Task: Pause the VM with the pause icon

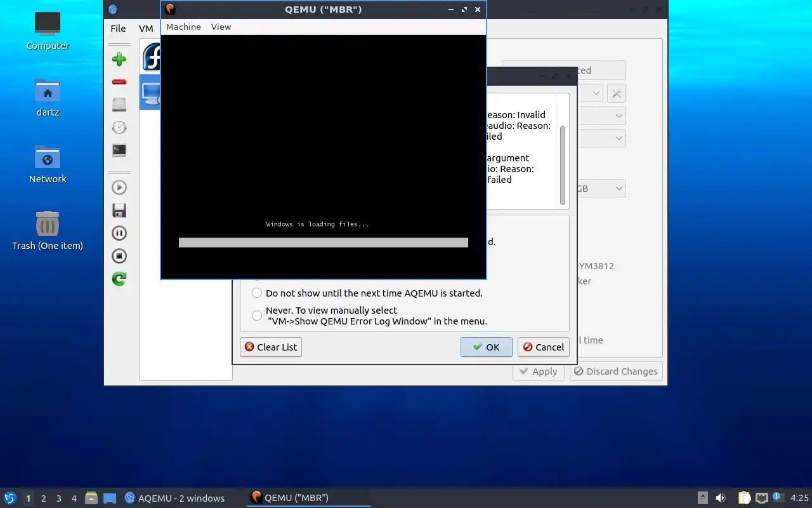Action: tap(119, 233)
